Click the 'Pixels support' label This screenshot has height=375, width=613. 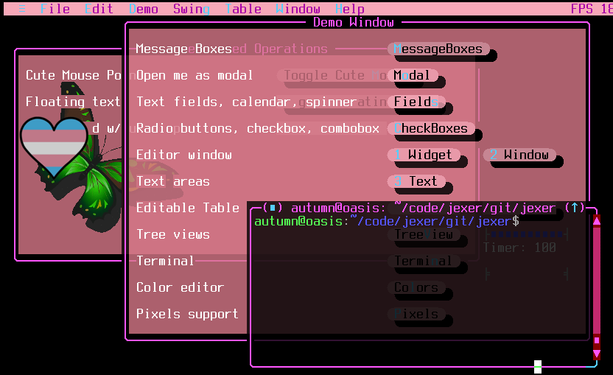(x=187, y=314)
